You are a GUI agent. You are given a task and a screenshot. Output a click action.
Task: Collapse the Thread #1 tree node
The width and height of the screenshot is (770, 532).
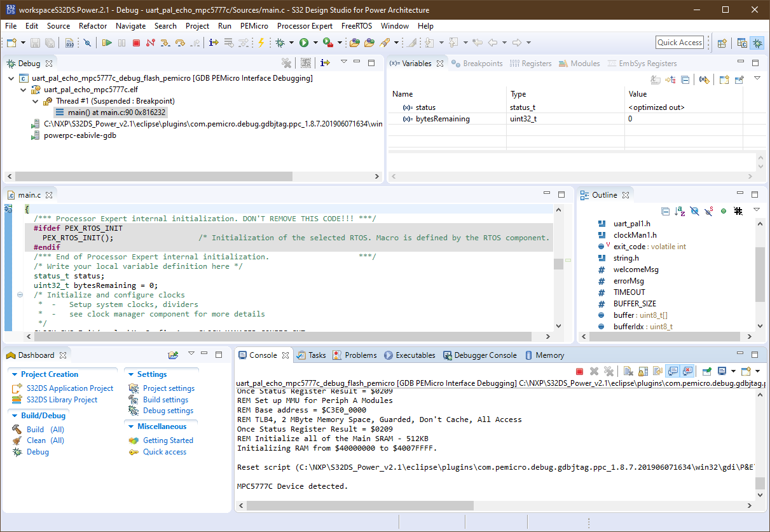(x=36, y=101)
